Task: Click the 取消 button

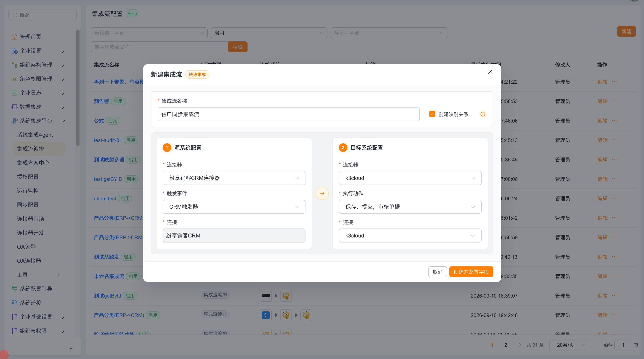Action: tap(437, 272)
